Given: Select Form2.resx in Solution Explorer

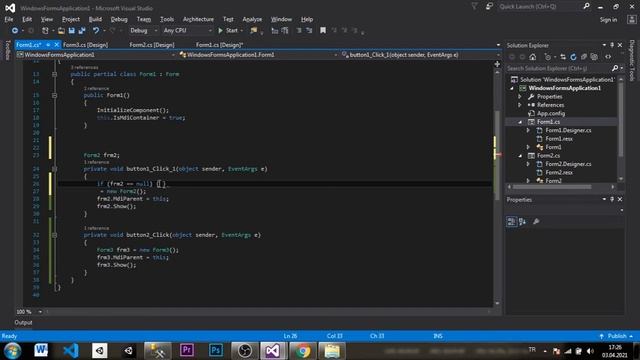Looking at the screenshot, I should 559,172.
